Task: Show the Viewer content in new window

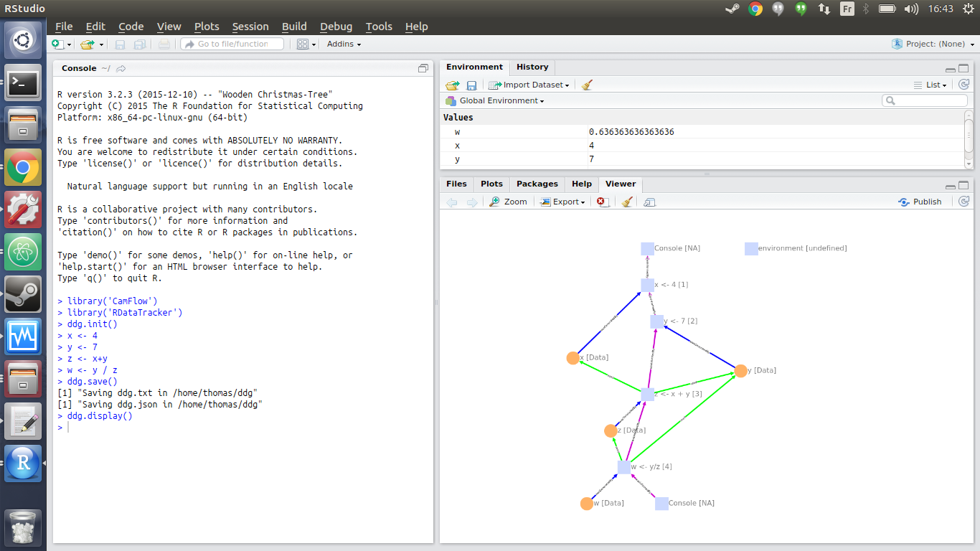Action: [649, 202]
